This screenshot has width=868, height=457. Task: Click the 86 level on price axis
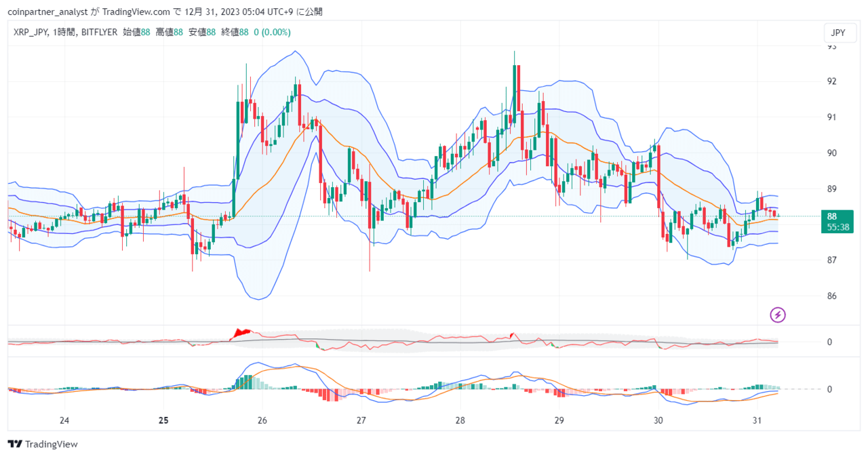[x=831, y=296]
